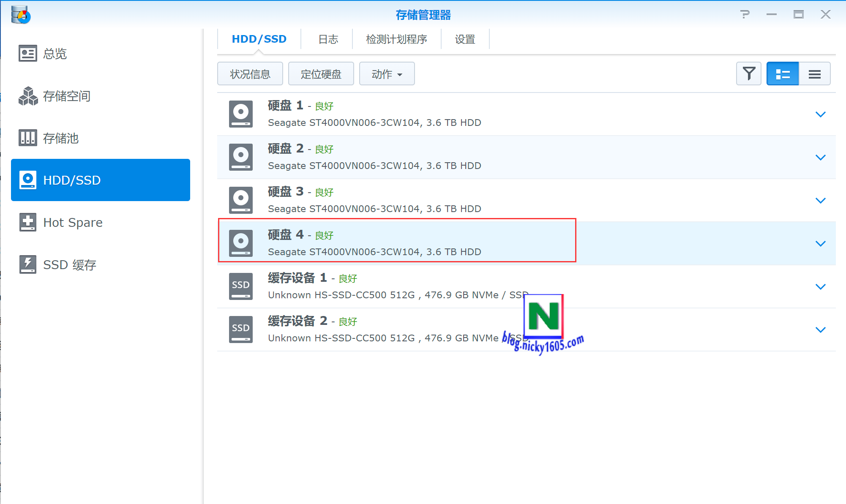Click the drive icon of 硬盘 4
Image resolution: width=846 pixels, height=504 pixels.
pyautogui.click(x=241, y=243)
